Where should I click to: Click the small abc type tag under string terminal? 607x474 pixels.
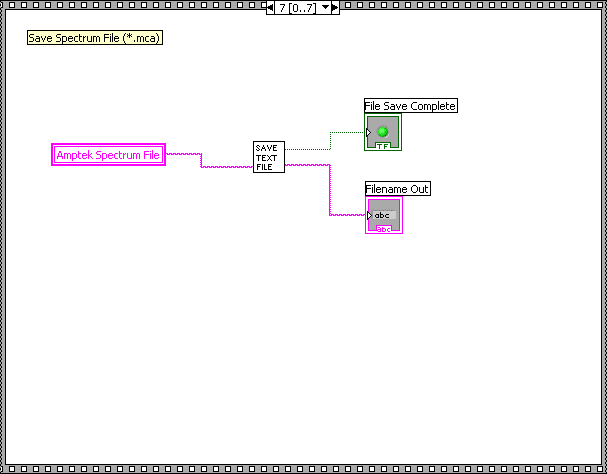click(x=384, y=229)
